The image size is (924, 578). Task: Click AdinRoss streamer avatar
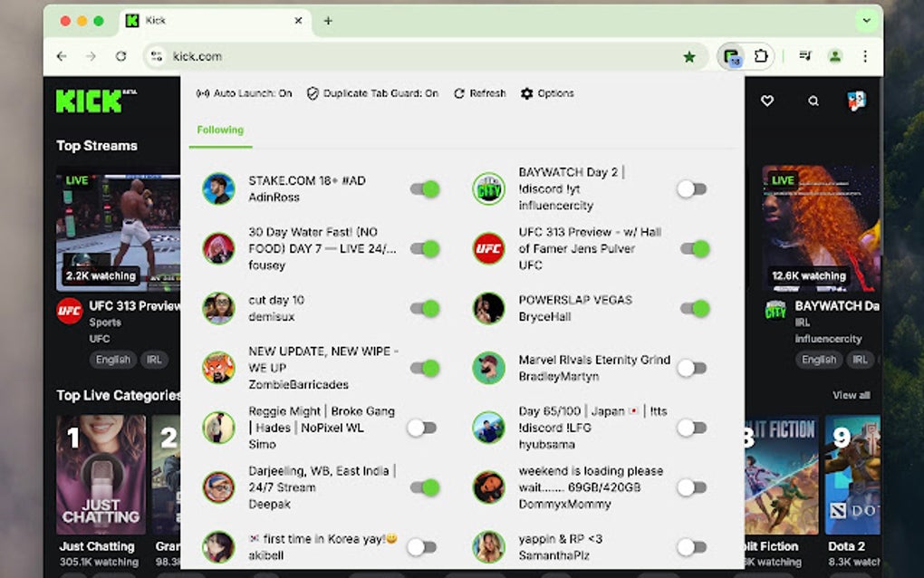(x=218, y=188)
